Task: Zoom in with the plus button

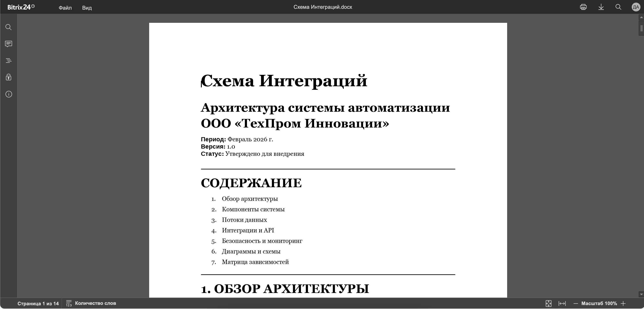Action: [x=623, y=304]
